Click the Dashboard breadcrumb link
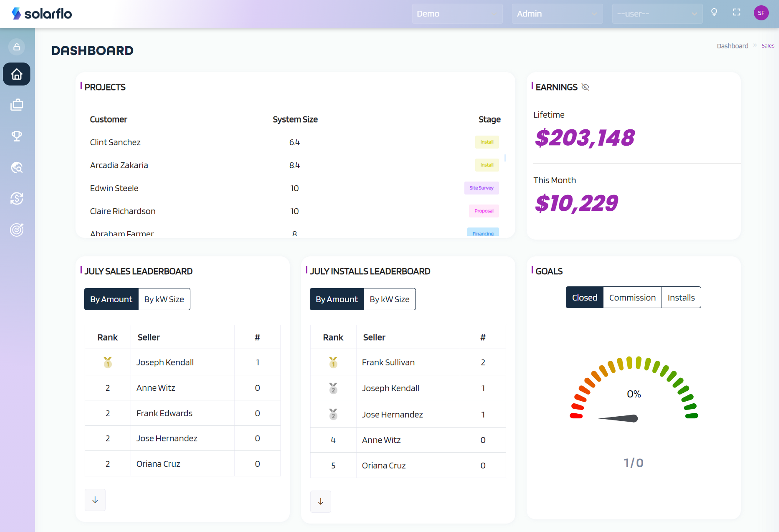Image resolution: width=779 pixels, height=532 pixels. click(x=732, y=46)
